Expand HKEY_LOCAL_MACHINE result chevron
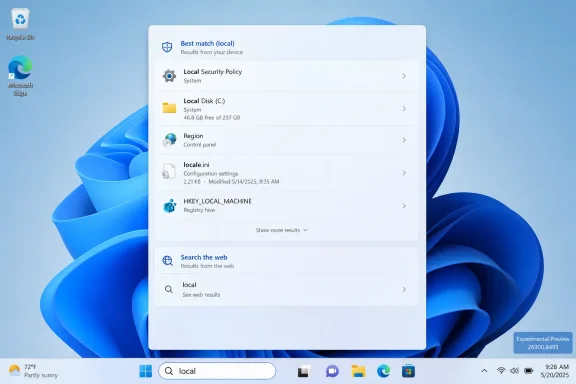Screen dimensions: 576x384 pos(404,206)
